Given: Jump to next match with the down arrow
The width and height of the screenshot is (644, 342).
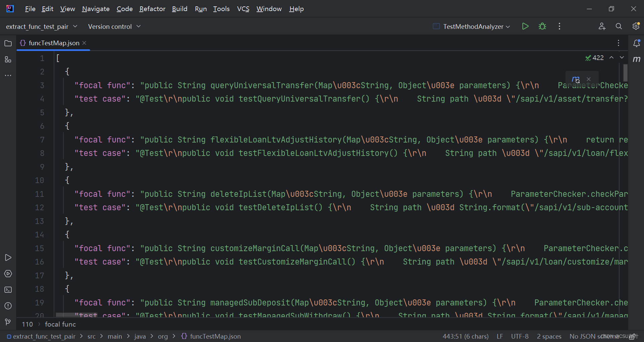Looking at the screenshot, I should [x=622, y=57].
